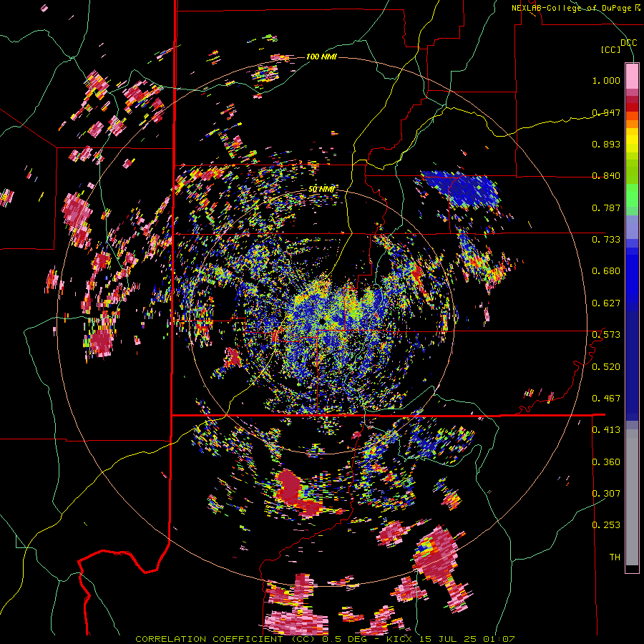644x644 pixels.
Task: Click the 100 NMI range ring label
Action: 321,57
